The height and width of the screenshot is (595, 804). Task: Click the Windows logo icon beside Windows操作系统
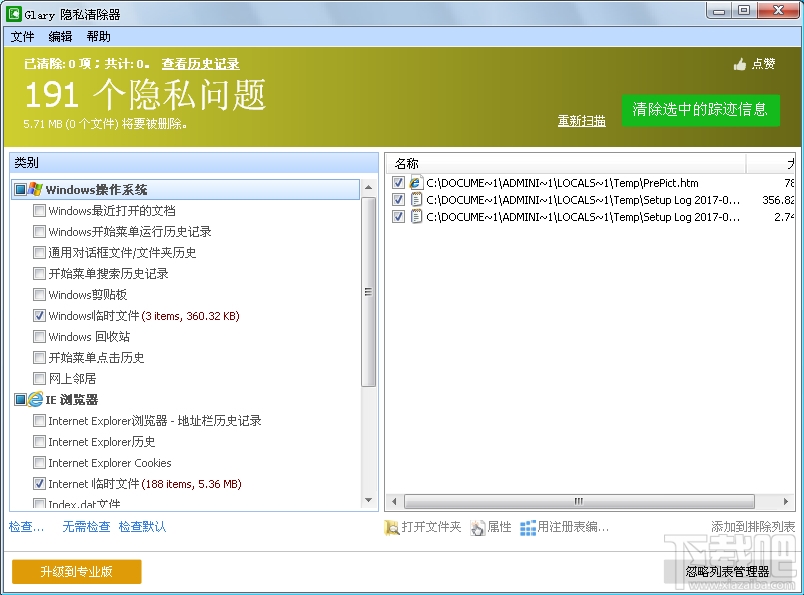35,189
